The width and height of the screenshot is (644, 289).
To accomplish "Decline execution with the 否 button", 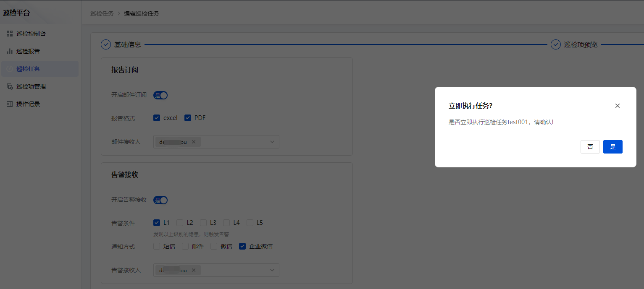I will (x=590, y=147).
